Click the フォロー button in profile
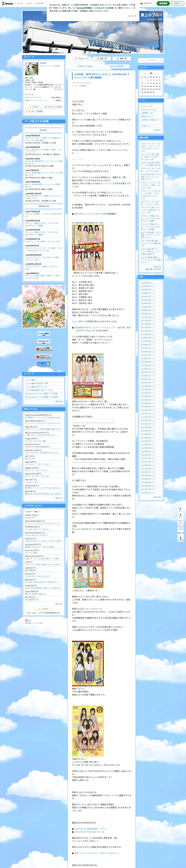Image resolution: width=186 pixels, height=868 pixels. point(34,106)
